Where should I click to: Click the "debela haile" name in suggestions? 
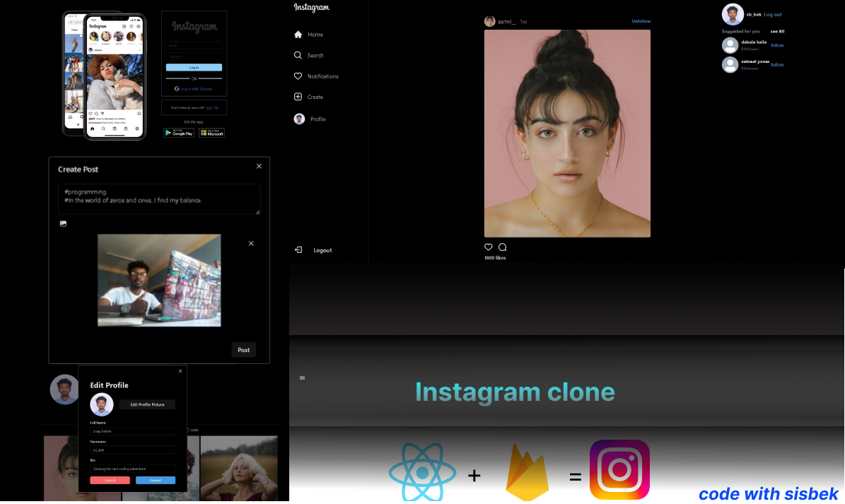tap(754, 42)
